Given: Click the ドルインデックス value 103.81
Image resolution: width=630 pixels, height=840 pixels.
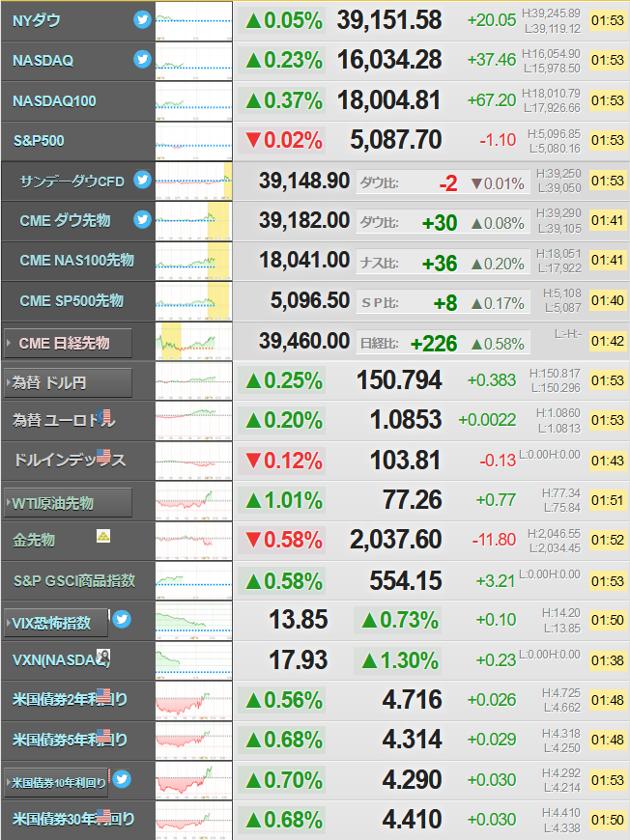Looking at the screenshot, I should [405, 461].
